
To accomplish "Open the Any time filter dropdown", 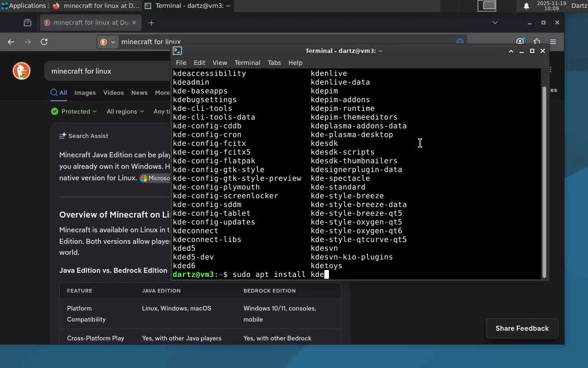I will [x=162, y=111].
